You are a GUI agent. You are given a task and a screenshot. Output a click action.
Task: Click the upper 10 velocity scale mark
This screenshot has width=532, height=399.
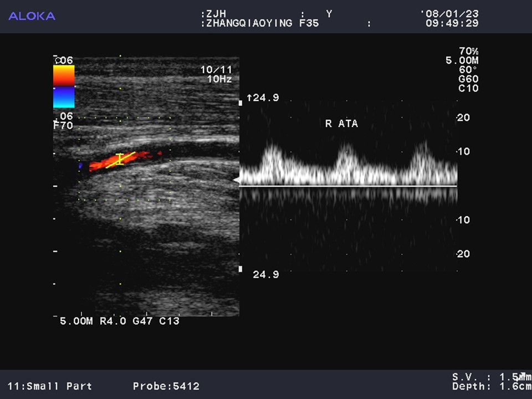463,151
